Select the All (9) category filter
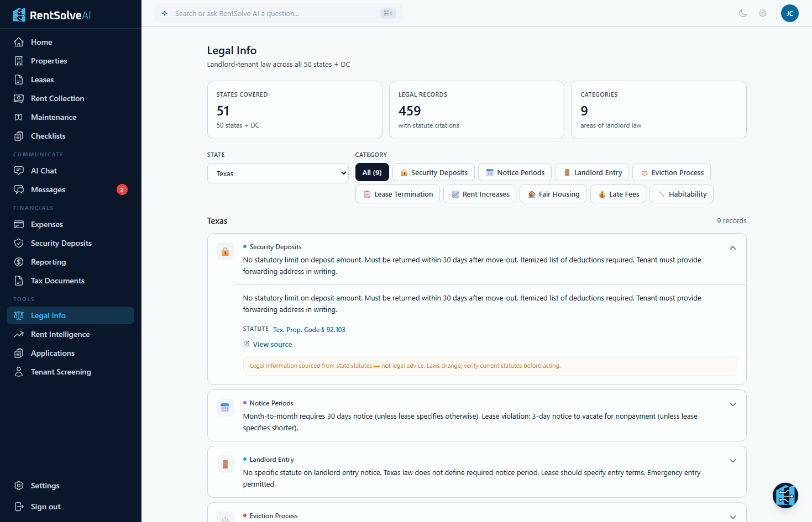This screenshot has width=812, height=522. 372,172
